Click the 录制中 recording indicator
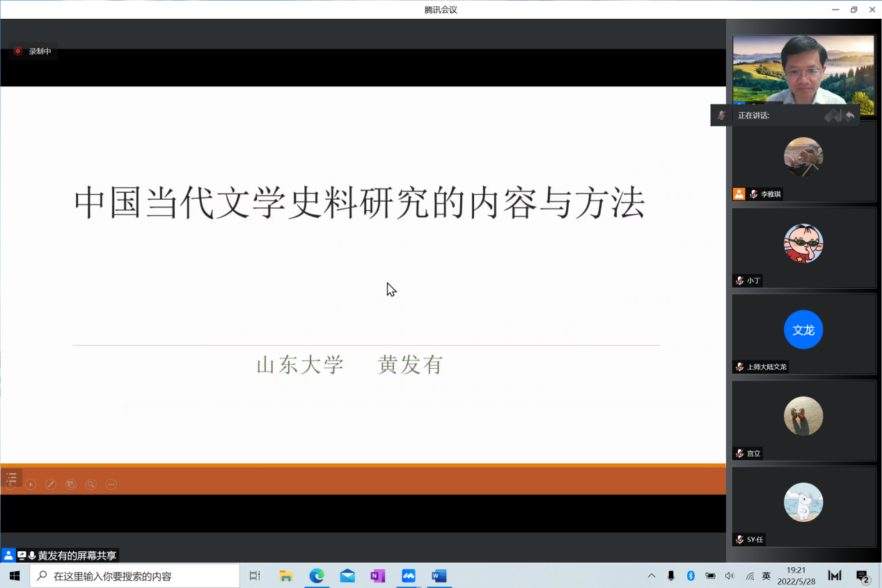 (33, 51)
